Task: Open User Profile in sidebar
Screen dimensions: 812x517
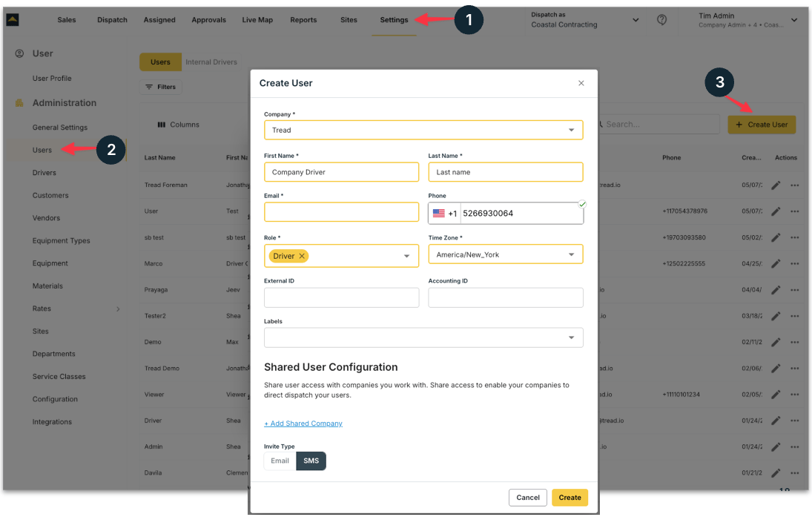Action: (52, 79)
